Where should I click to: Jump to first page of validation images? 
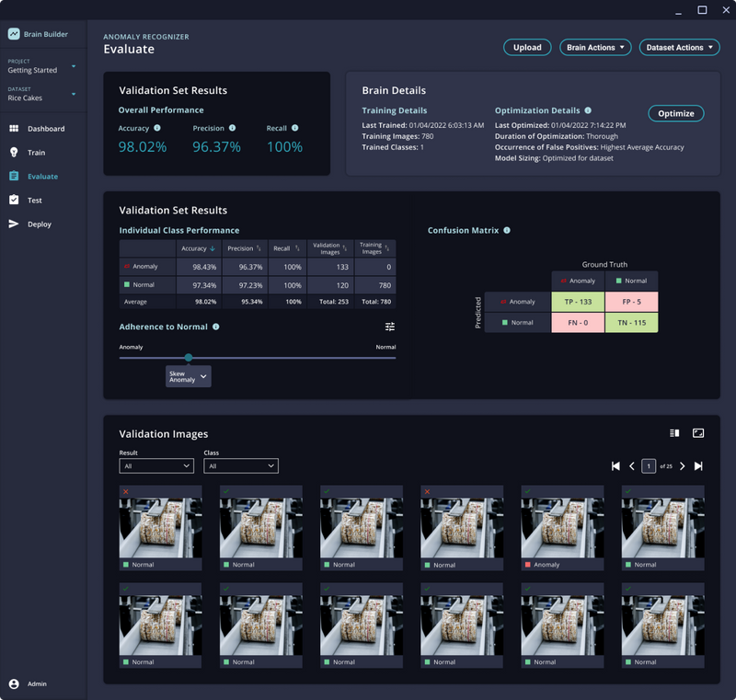[x=615, y=466]
